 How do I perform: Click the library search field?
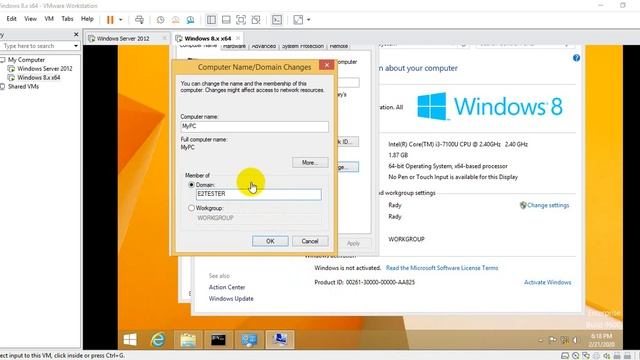click(x=37, y=46)
